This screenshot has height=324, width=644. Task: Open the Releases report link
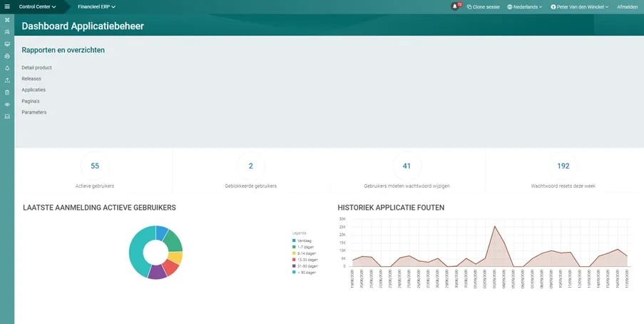(32, 79)
